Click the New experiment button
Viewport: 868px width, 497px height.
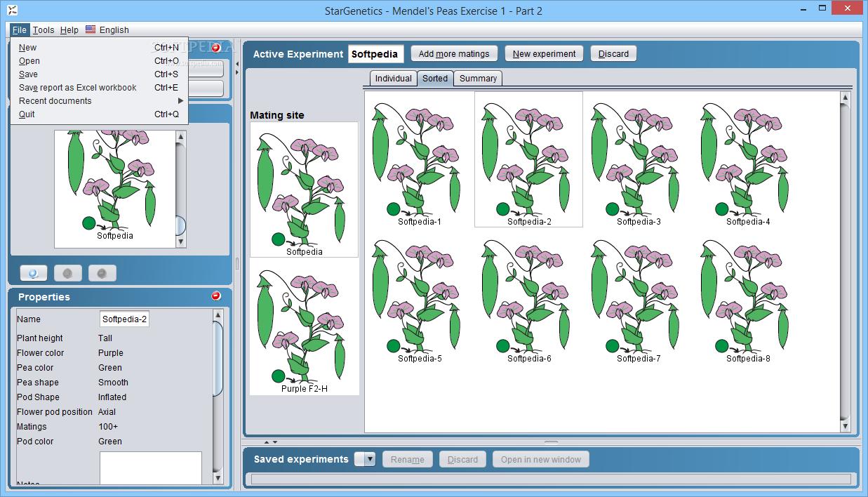(x=545, y=53)
